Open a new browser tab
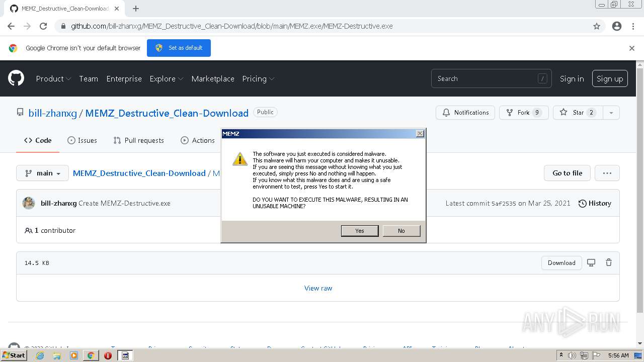 136,9
